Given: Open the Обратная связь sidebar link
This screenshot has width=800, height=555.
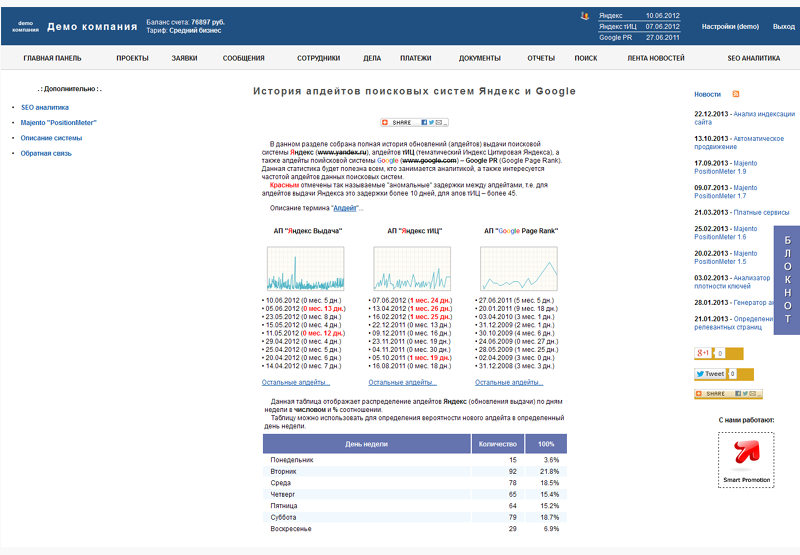Looking at the screenshot, I should coord(46,153).
